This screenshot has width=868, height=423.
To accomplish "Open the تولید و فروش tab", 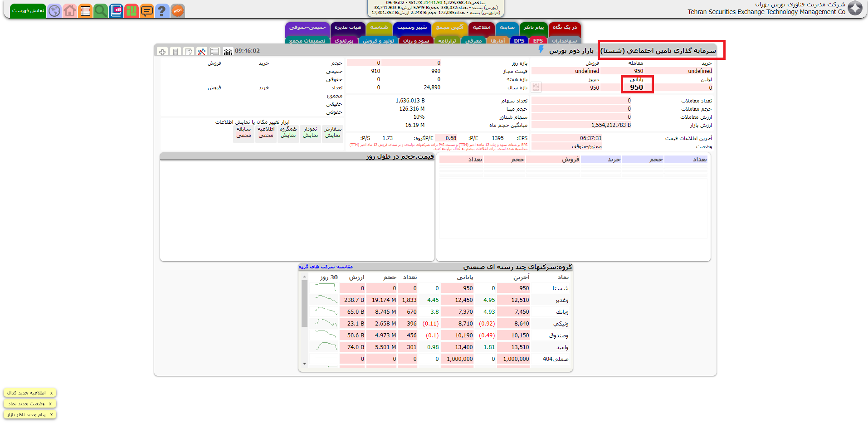I will coord(378,41).
